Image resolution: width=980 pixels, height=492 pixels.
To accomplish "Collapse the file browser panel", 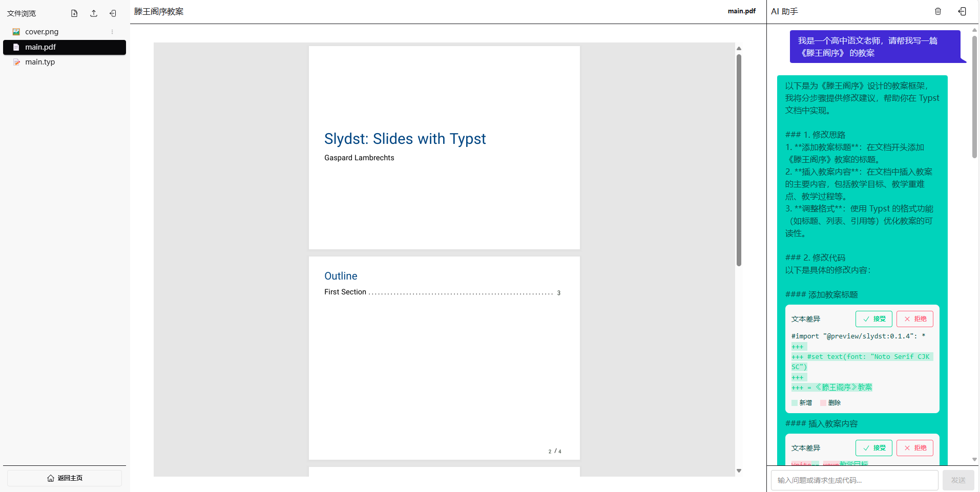I will [113, 13].
